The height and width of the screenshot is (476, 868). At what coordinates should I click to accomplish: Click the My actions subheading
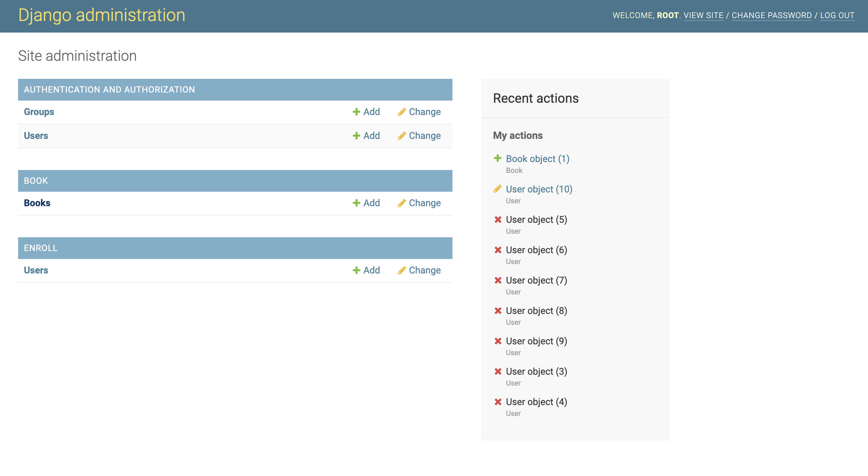[518, 136]
